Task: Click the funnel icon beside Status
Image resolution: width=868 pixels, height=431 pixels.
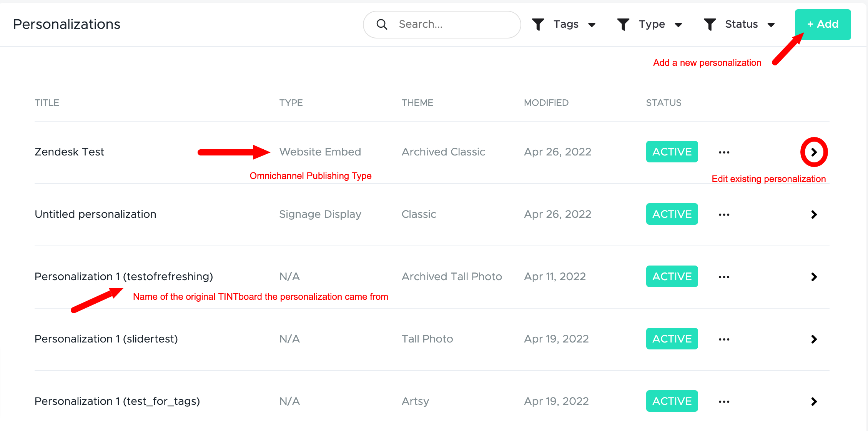Action: click(x=710, y=24)
